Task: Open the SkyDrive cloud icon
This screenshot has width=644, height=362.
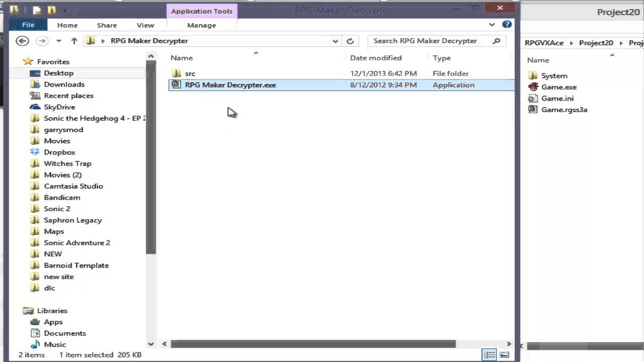Action: tap(35, 107)
